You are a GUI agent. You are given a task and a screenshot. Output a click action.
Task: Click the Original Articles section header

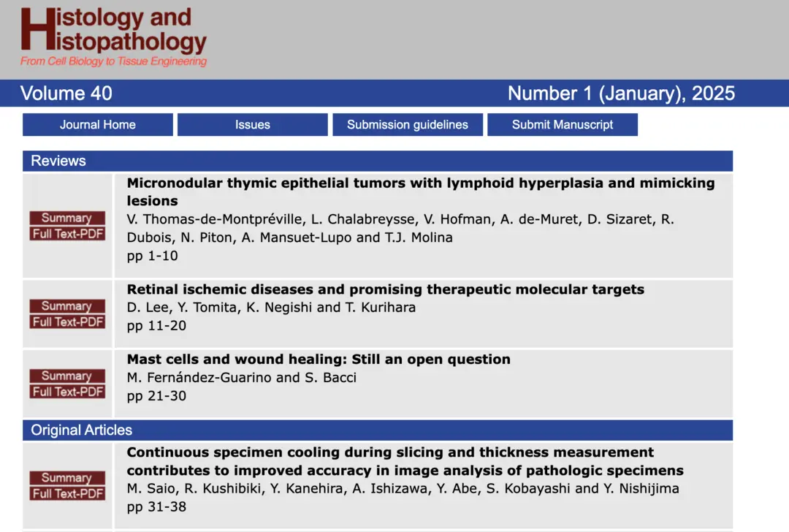pyautogui.click(x=82, y=430)
